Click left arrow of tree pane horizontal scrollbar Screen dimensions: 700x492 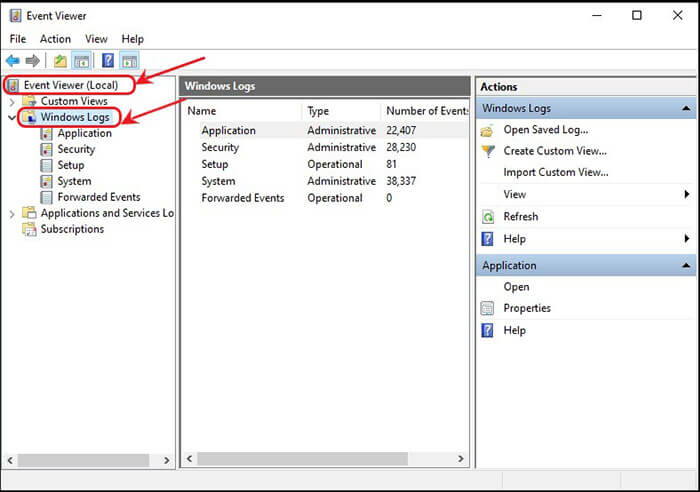(10, 460)
